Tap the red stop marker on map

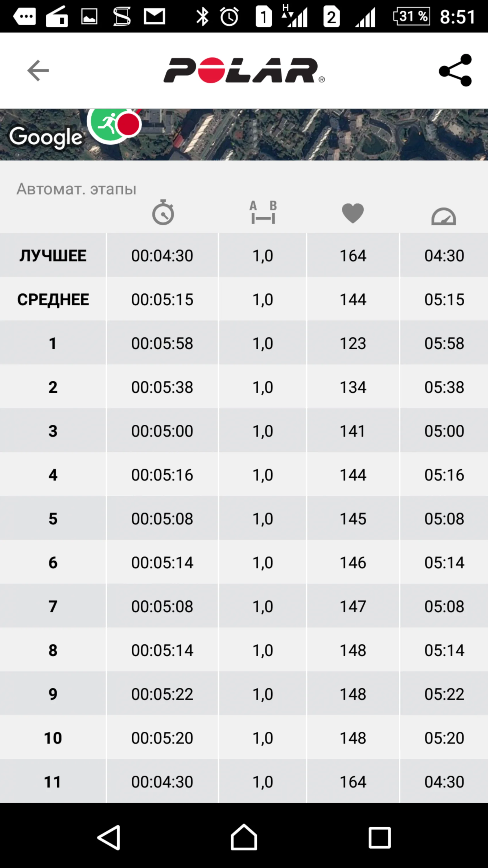coord(129,125)
